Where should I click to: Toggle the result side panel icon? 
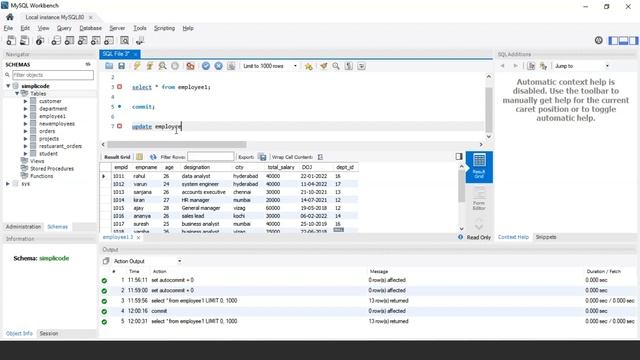click(459, 156)
